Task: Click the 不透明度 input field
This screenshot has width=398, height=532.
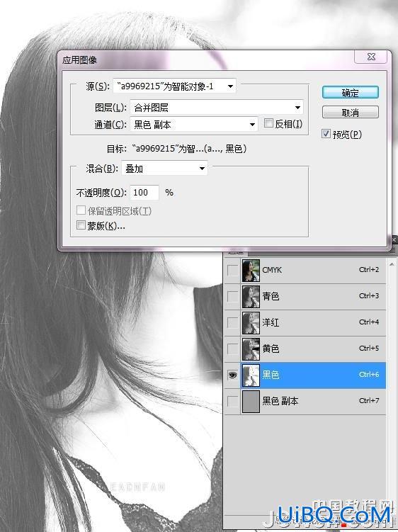Action: (x=144, y=193)
